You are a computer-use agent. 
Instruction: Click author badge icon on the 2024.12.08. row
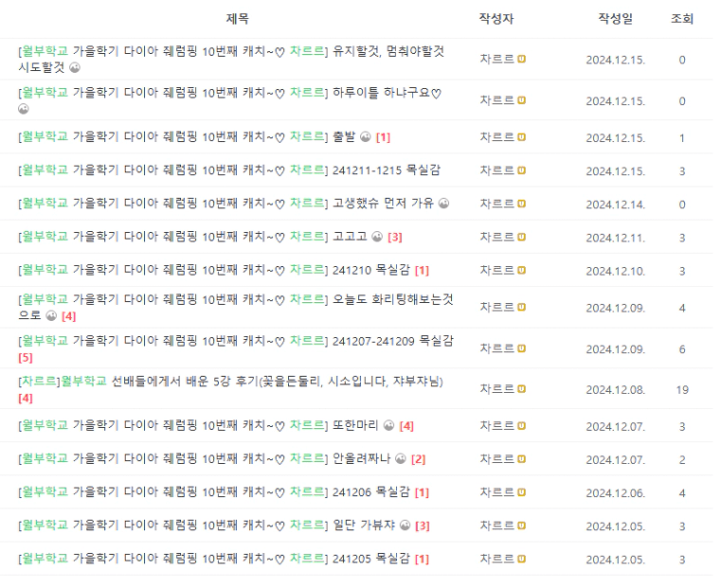tap(521, 389)
